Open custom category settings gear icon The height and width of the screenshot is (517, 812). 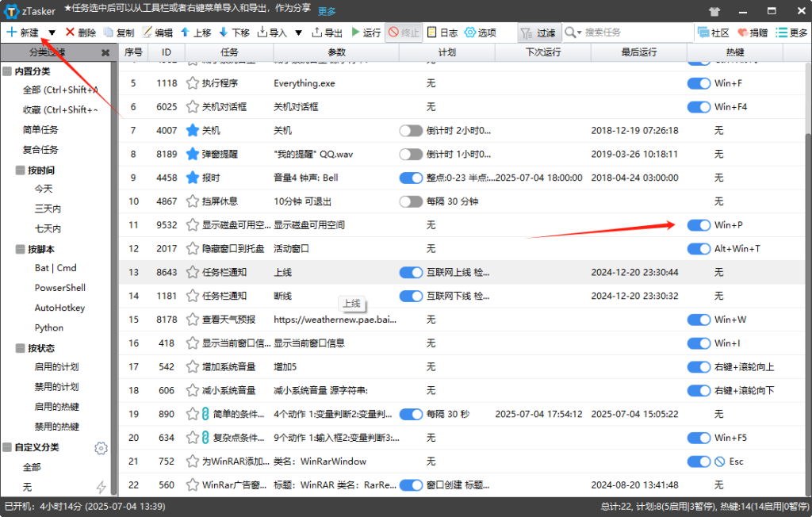tap(101, 448)
